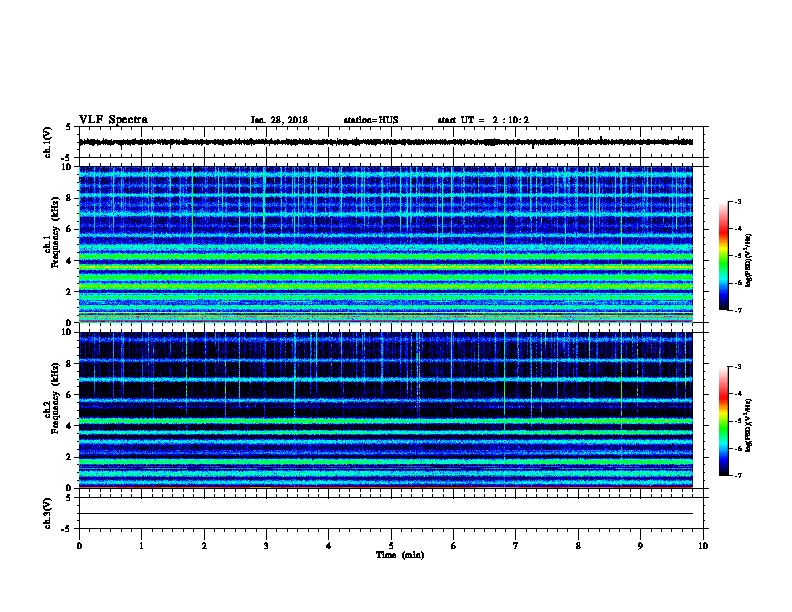
Task: Click the time axis tick label "4"
Action: 329,546
